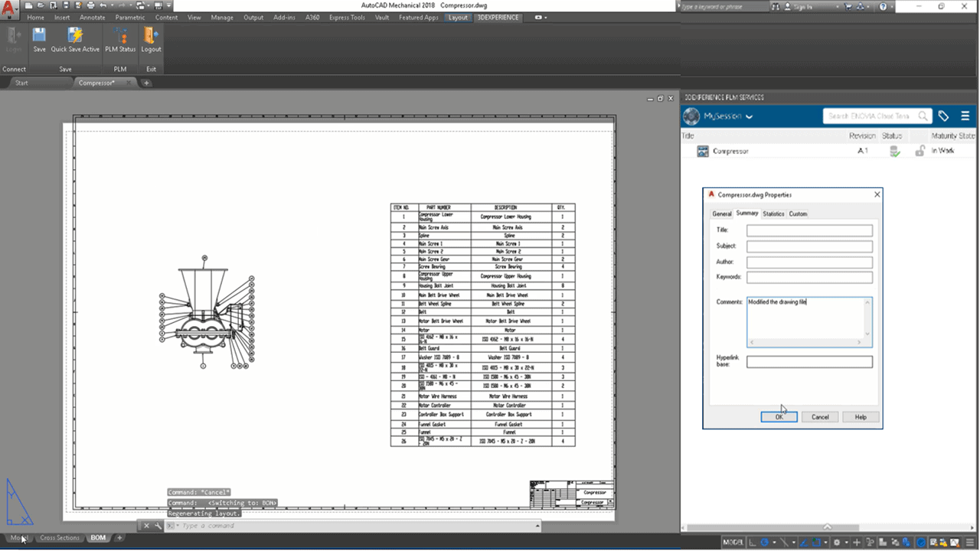Click the tag icon in PLM panel

click(x=943, y=116)
